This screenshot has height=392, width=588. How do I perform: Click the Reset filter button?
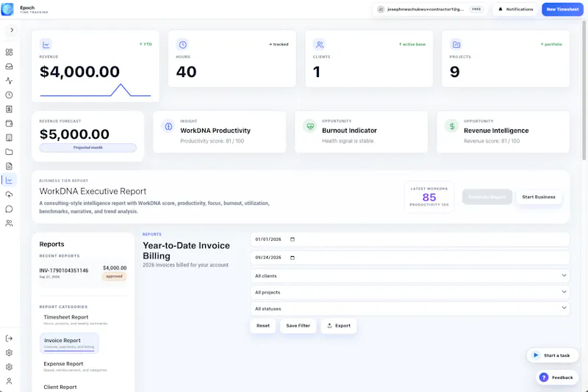point(263,326)
